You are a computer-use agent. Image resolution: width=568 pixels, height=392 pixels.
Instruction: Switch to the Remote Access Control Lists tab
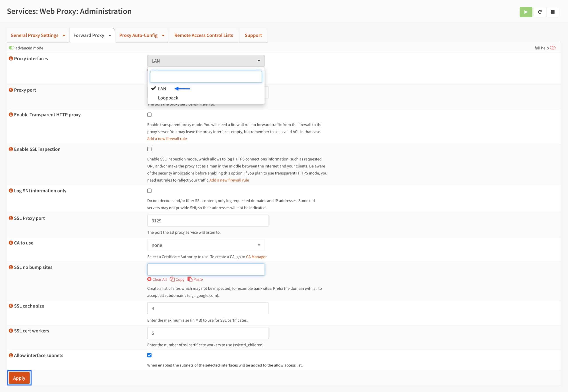[203, 35]
